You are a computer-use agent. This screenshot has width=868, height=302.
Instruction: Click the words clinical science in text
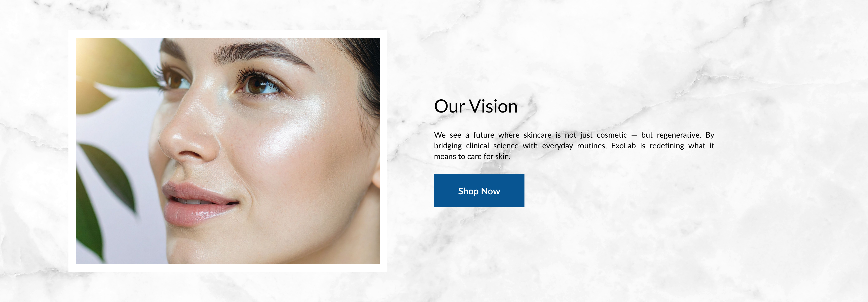tap(492, 146)
